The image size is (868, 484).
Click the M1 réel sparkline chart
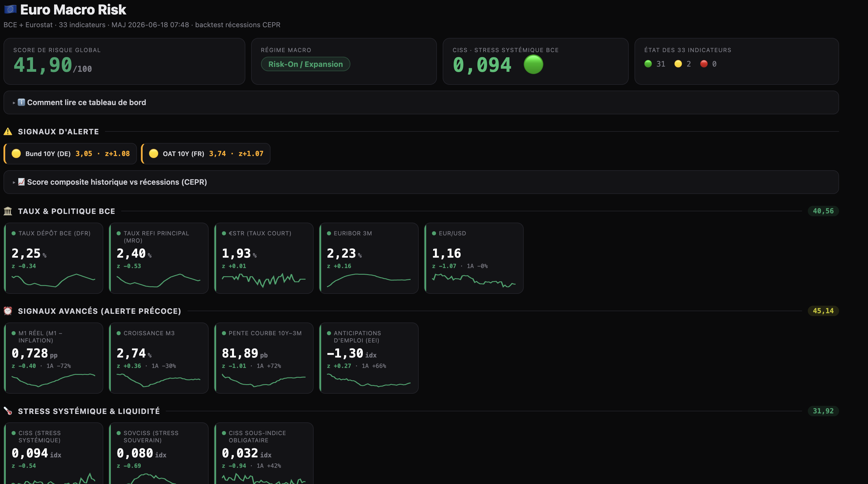click(x=54, y=380)
